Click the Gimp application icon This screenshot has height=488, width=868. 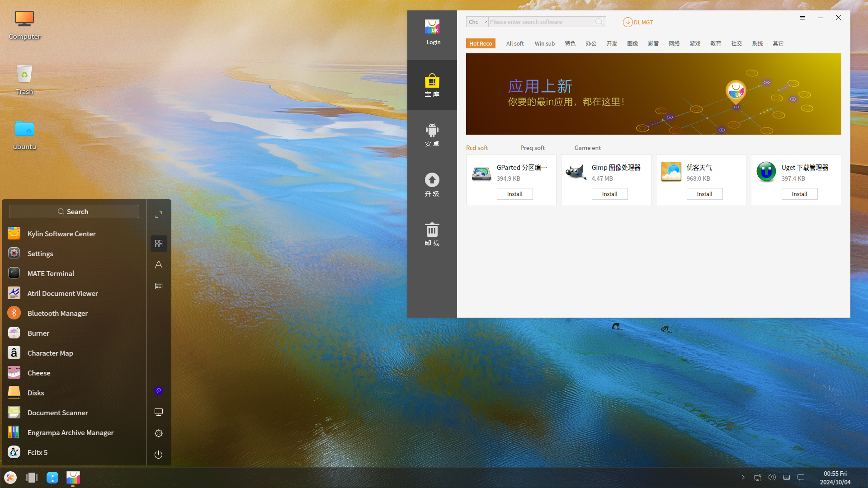pos(576,173)
